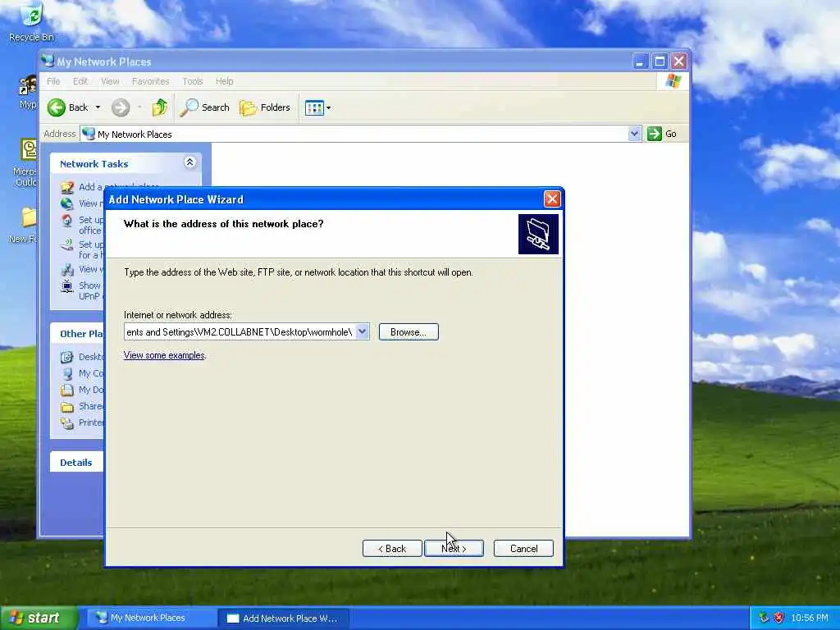
Task: Open the Back button history dropdown arrow
Action: [x=98, y=107]
